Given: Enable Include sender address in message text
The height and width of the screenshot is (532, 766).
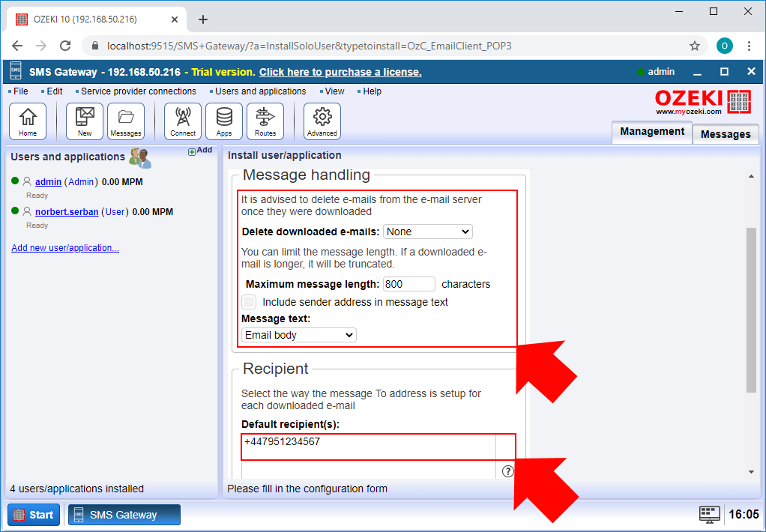Looking at the screenshot, I should 249,302.
